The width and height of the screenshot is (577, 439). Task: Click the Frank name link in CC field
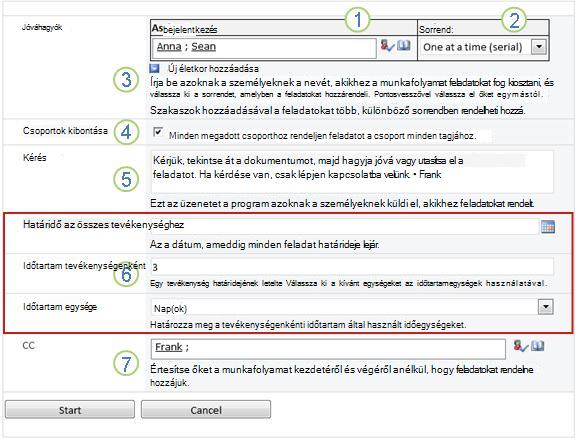169,347
